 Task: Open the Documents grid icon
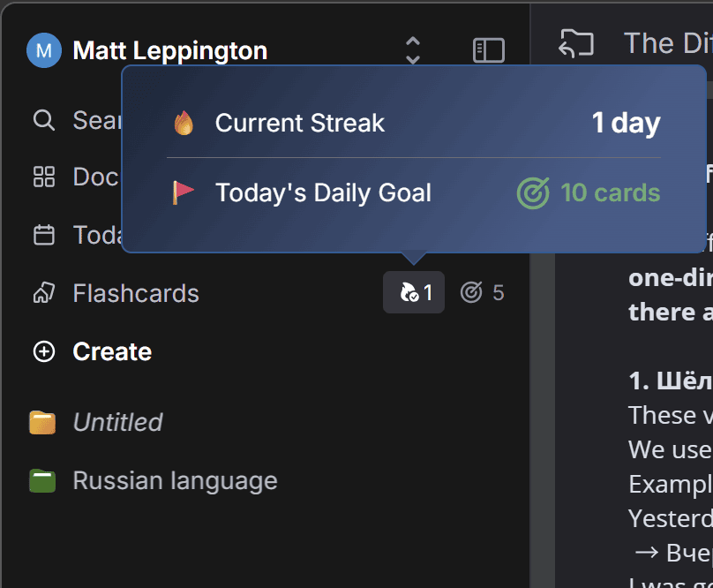coord(44,177)
